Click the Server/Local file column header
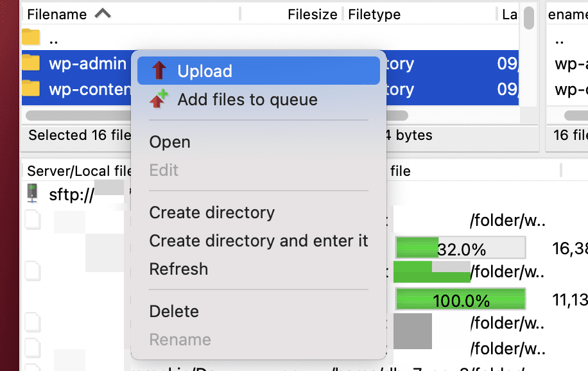This screenshot has width=588, height=371. click(x=79, y=171)
